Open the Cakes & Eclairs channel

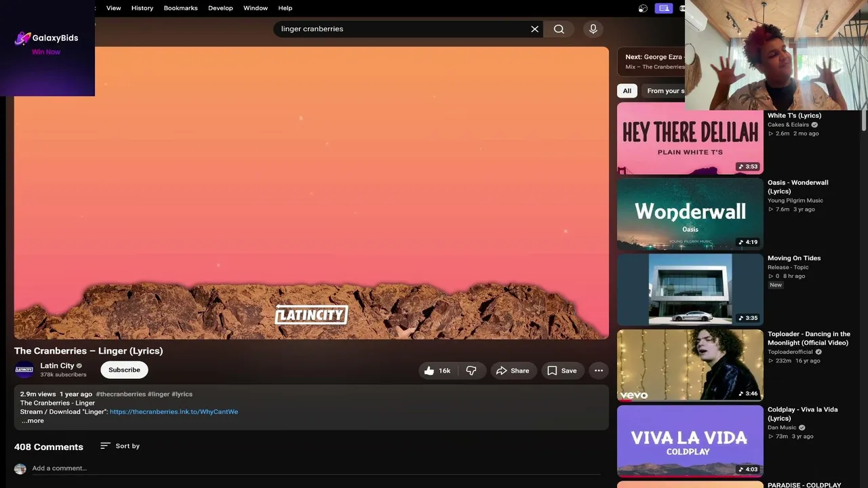click(x=788, y=125)
